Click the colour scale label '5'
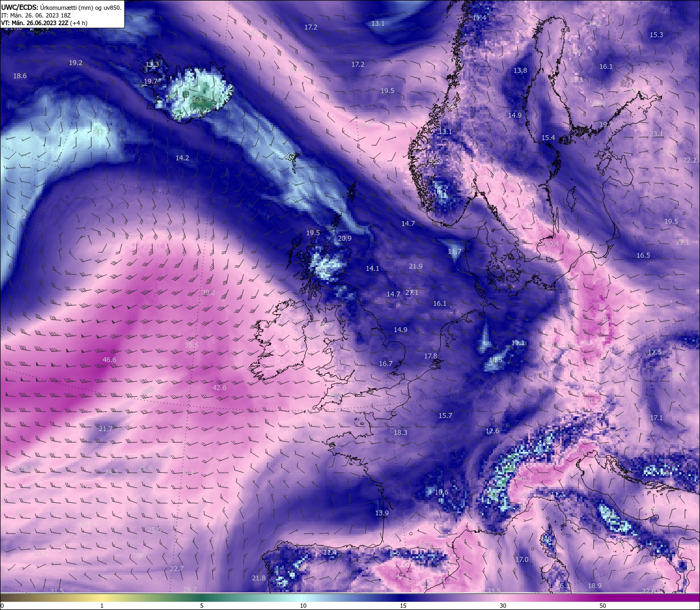The width and height of the screenshot is (700, 610). click(202, 606)
